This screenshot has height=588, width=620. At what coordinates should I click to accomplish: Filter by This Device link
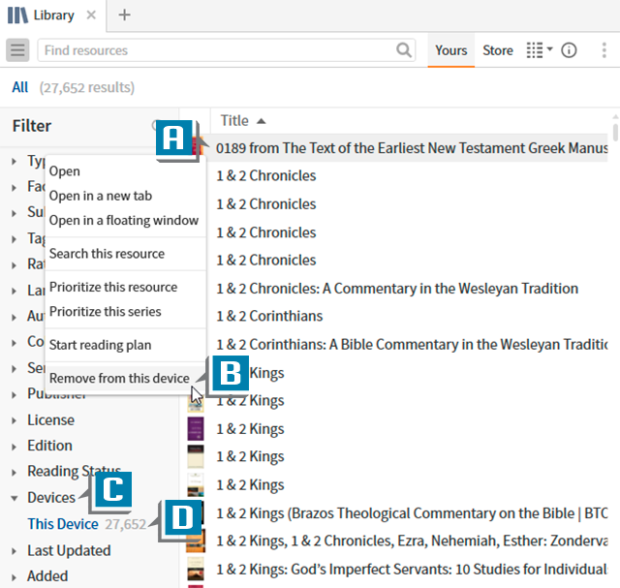tap(63, 524)
